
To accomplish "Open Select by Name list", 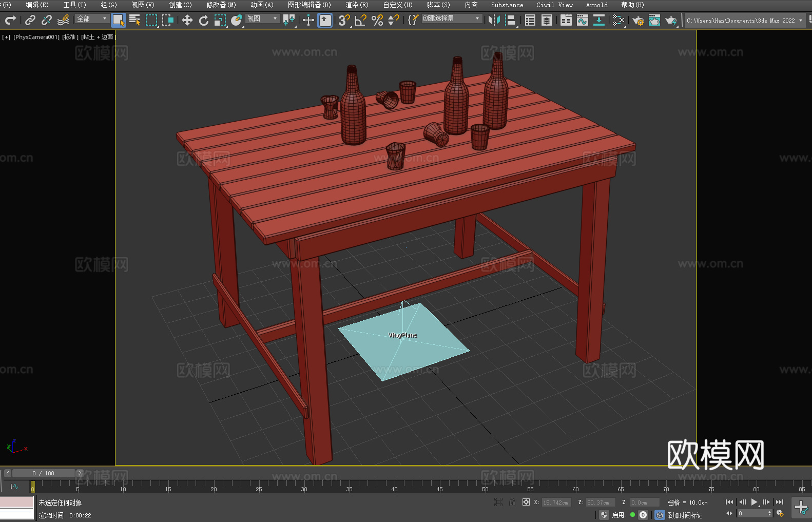I will point(135,20).
